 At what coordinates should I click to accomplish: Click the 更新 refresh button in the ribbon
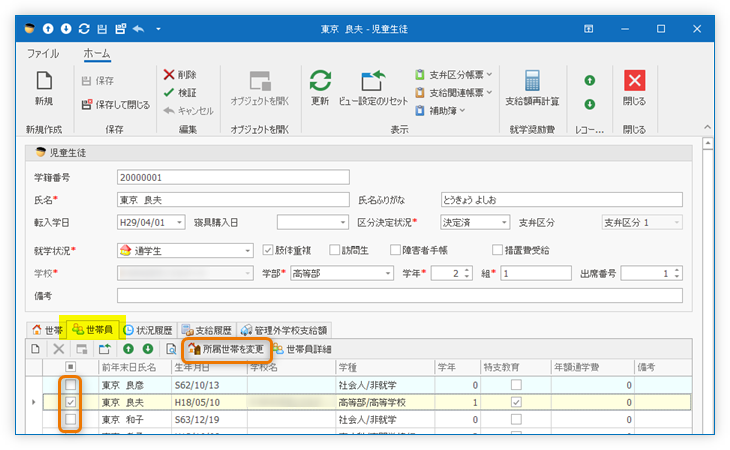(320, 88)
